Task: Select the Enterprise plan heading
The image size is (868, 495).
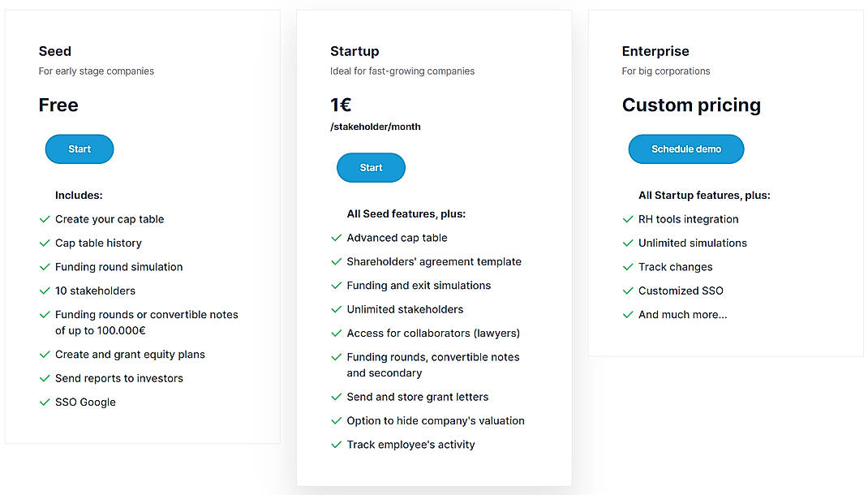Action: click(x=655, y=51)
